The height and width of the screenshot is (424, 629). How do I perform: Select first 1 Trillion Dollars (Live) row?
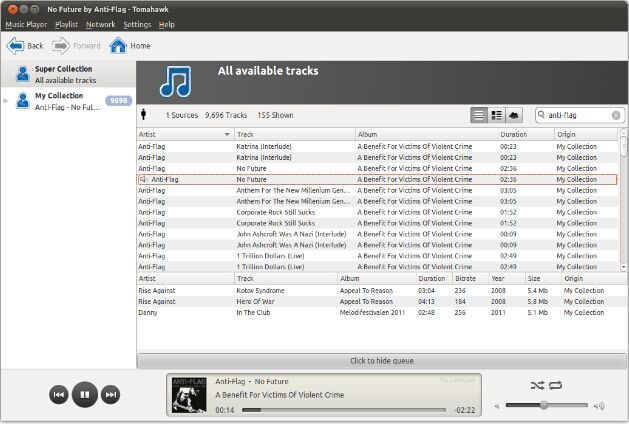[377, 256]
